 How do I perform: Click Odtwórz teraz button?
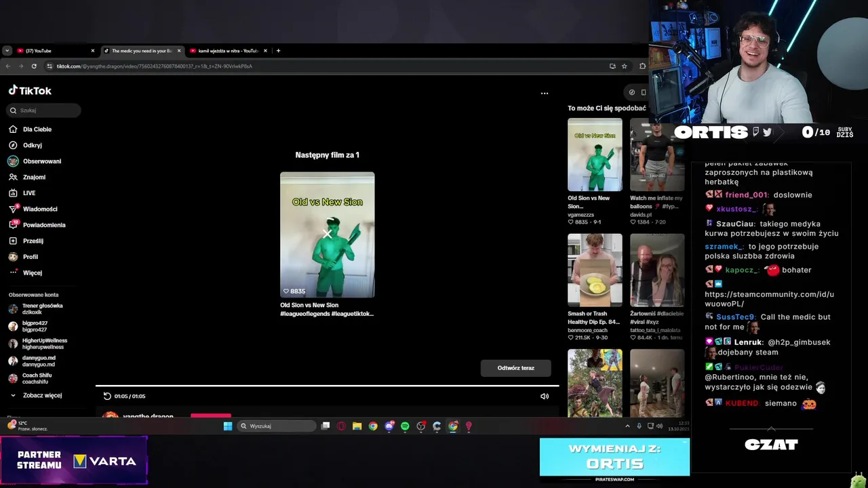tap(515, 368)
